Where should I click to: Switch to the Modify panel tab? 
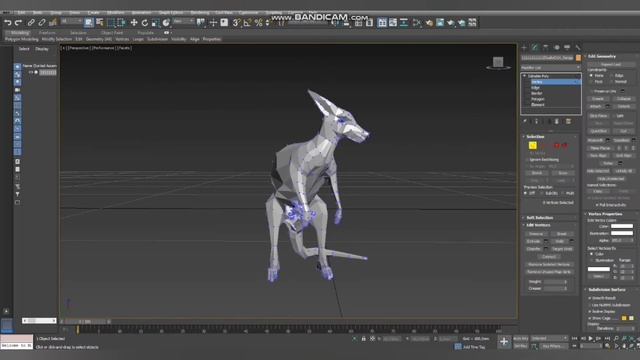[x=535, y=48]
